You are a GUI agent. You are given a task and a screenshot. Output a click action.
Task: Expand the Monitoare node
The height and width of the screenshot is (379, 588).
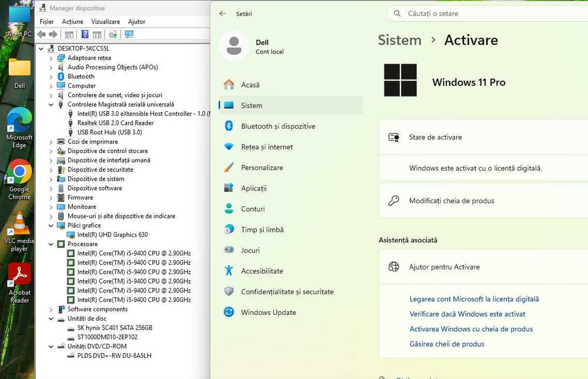tap(51, 207)
